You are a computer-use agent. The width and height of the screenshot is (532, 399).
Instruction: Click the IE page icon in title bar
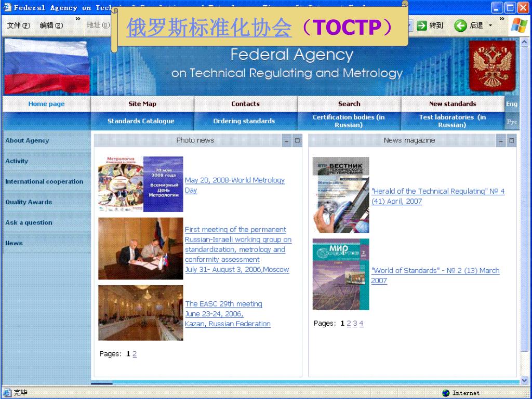click(x=7, y=7)
